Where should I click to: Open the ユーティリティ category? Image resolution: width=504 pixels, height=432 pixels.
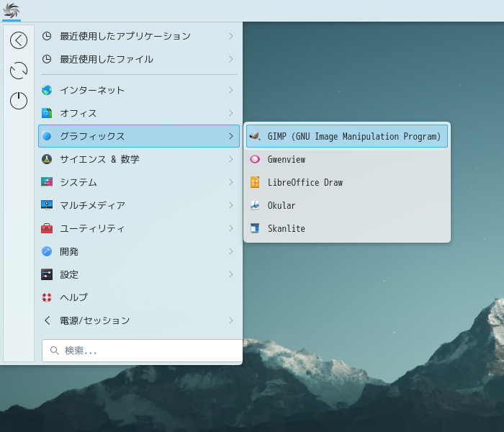(139, 228)
